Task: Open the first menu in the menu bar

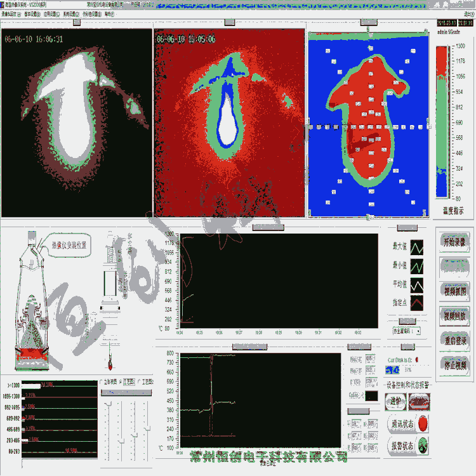Action: pos(11,13)
